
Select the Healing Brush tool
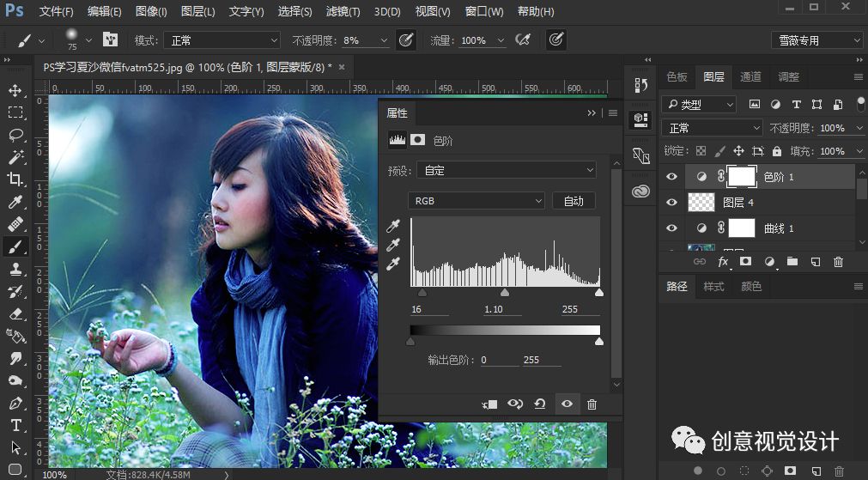click(15, 224)
